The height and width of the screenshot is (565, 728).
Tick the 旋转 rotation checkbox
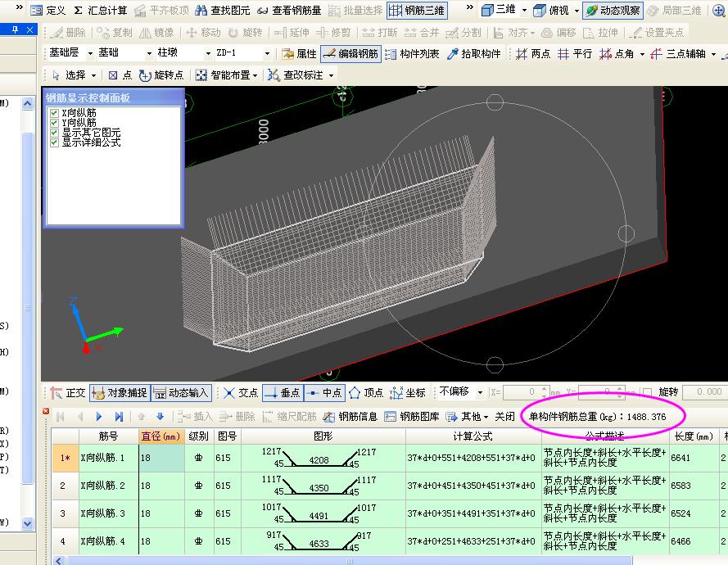tap(648, 393)
